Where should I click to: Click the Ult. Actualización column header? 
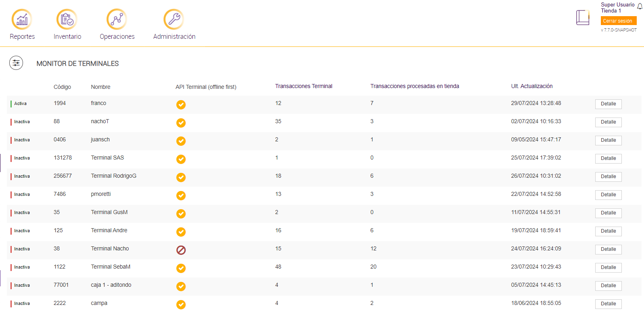pyautogui.click(x=531, y=86)
